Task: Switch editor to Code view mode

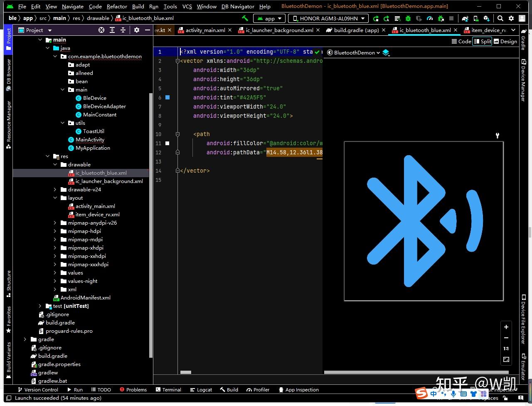Action: (461, 41)
